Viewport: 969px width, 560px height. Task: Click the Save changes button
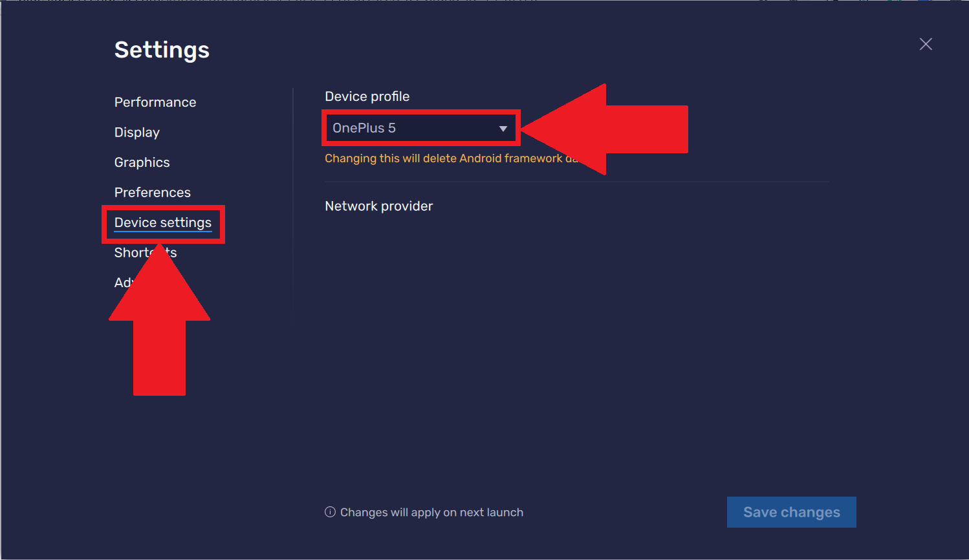point(792,512)
